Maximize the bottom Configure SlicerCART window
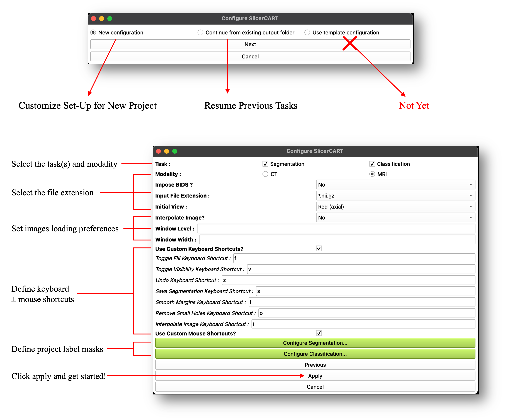Screen dimensions: 510x420 coord(175,151)
